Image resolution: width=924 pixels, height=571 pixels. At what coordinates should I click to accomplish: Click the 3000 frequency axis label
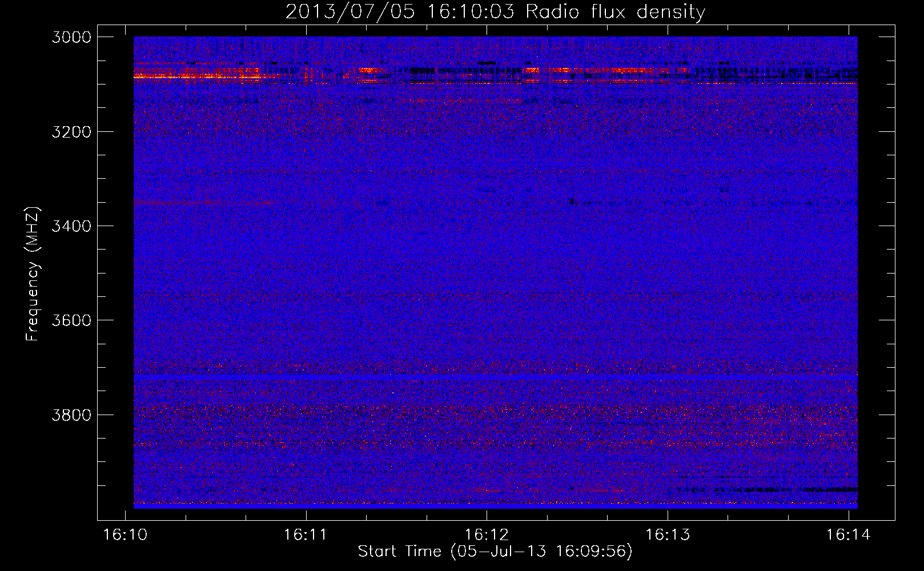point(71,37)
